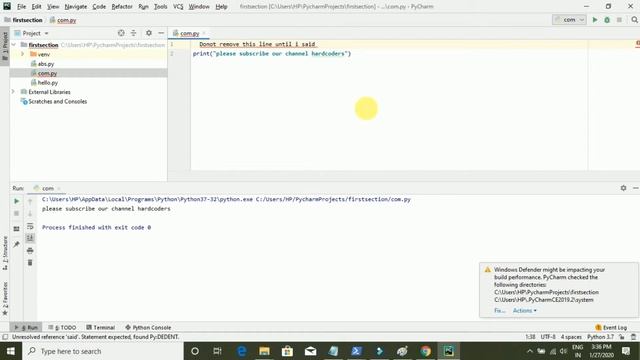Open the Navigate menu
The height and width of the screenshot is (360, 640).
click(x=76, y=7)
